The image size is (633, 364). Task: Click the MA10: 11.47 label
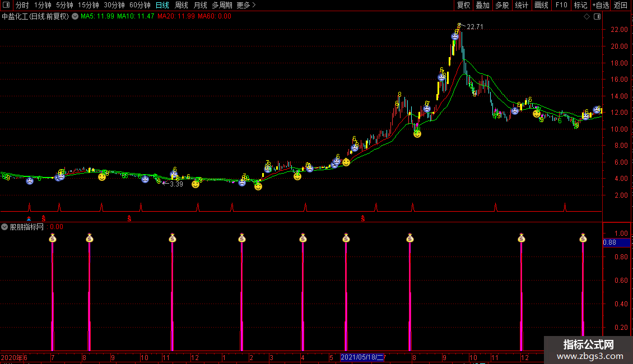[x=136, y=17]
